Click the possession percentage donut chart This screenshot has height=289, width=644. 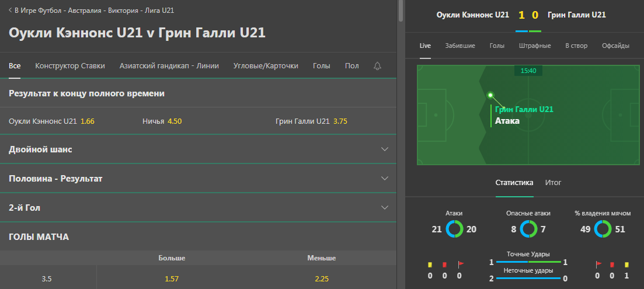603,229
